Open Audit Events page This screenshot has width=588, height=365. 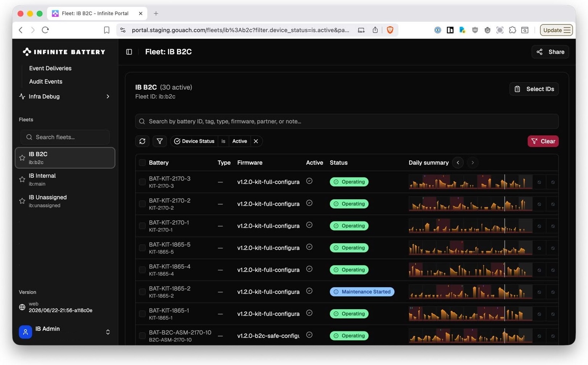click(x=46, y=81)
